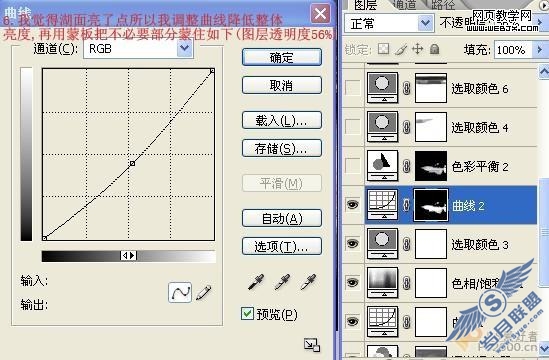Cancel curves with 取消 button
The width and height of the screenshot is (549, 360).
[x=282, y=85]
